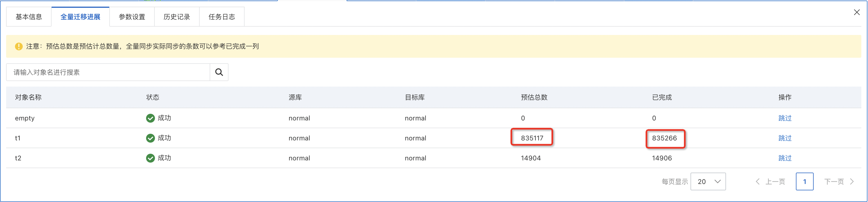Viewport: 868px width, 202px height.
Task: Switch to the 历史记录 tab
Action: (177, 17)
